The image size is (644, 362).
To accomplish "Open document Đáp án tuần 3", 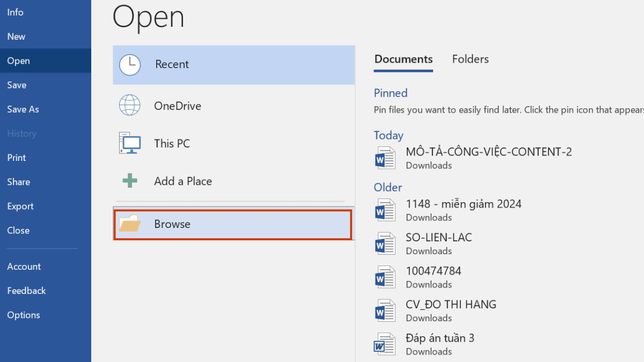I will pyautogui.click(x=440, y=338).
